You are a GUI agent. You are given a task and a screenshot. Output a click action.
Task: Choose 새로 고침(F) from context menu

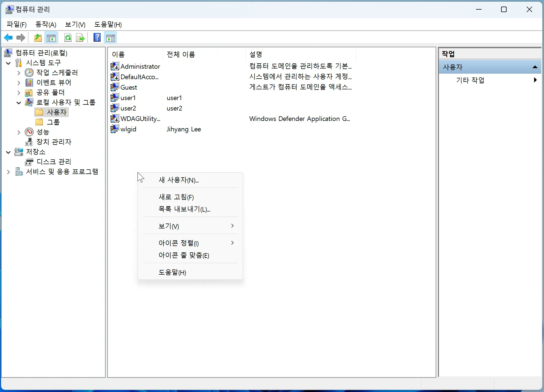[190, 197]
